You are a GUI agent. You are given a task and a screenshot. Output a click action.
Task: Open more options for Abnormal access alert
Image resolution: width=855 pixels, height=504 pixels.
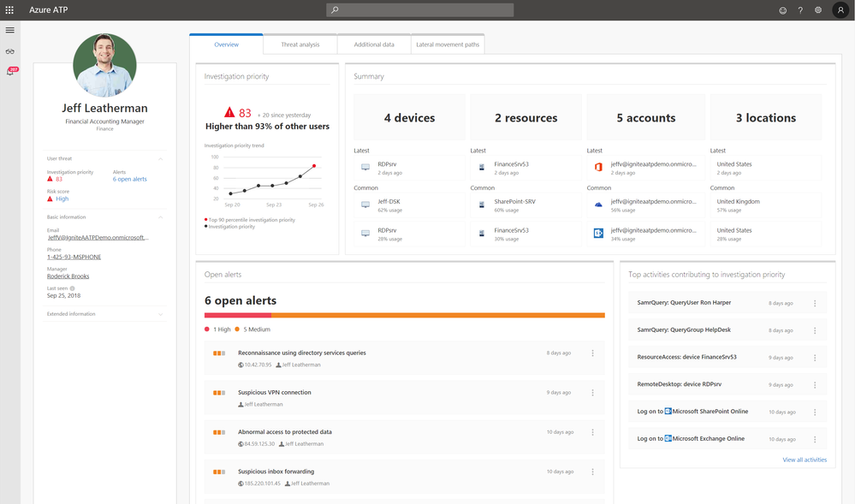pyautogui.click(x=593, y=432)
